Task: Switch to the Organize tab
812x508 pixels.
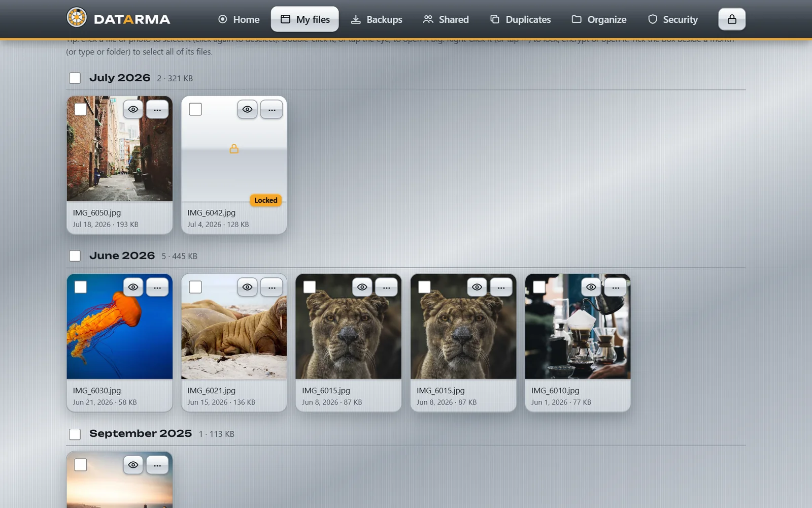Action: (x=599, y=19)
